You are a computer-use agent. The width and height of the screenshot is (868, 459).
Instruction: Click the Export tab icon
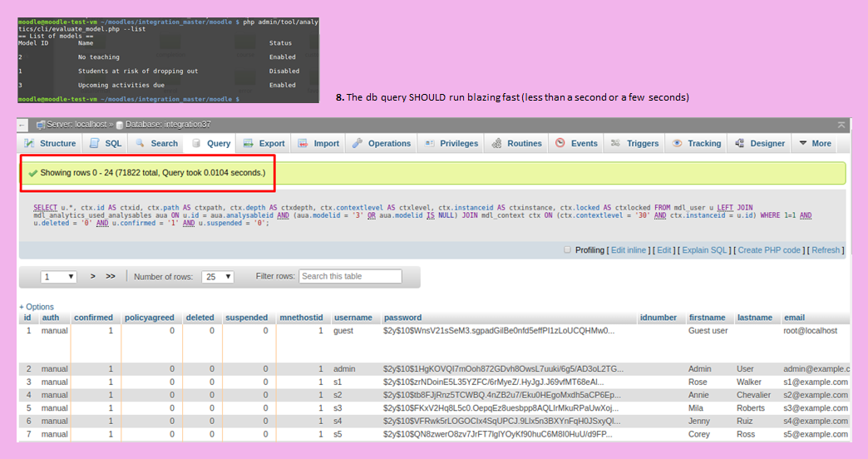[248, 143]
